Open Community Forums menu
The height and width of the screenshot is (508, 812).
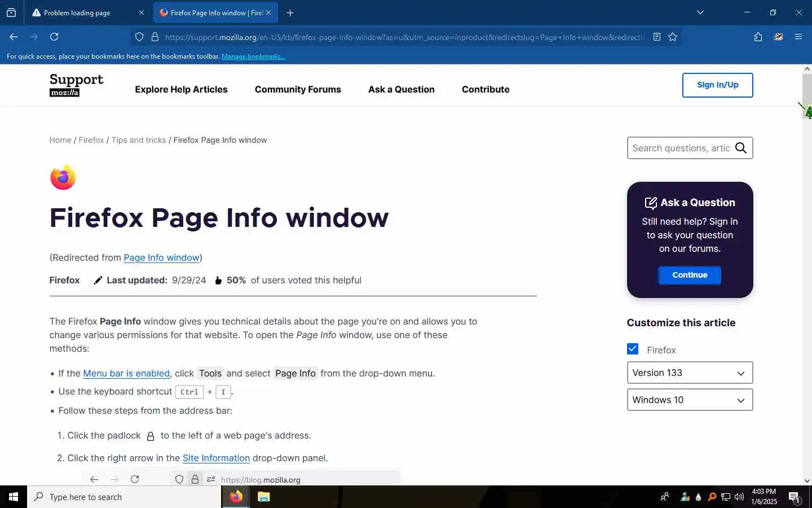pyautogui.click(x=298, y=89)
